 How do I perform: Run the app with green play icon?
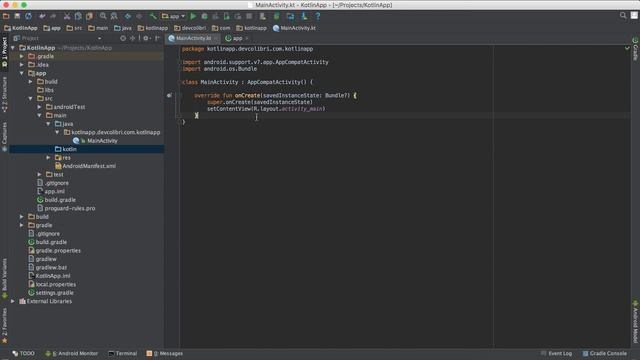(193, 16)
